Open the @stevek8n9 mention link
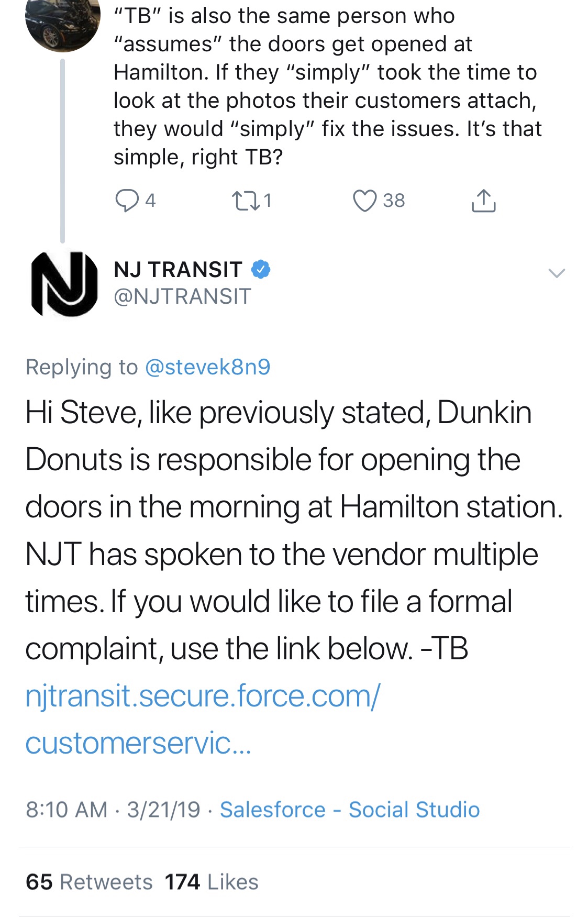The width and height of the screenshot is (588, 918). click(x=207, y=367)
